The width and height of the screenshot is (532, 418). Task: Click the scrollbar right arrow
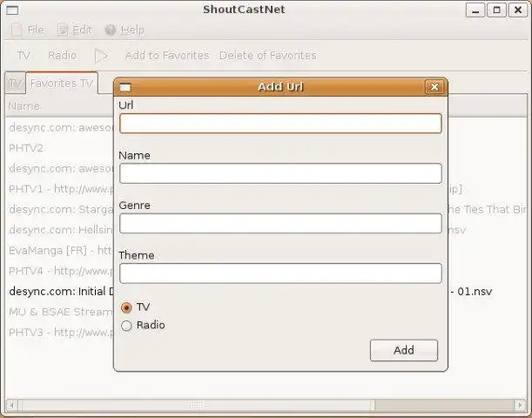point(520,405)
